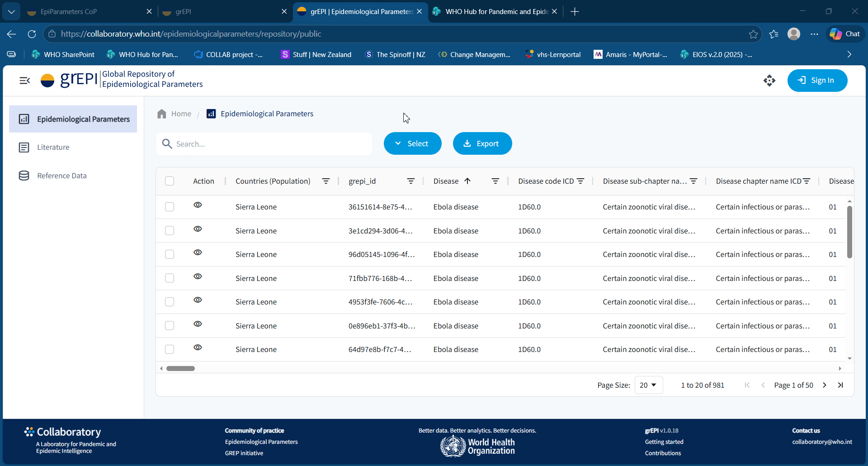The width and height of the screenshot is (868, 466).
Task: Open the WHO SharePoint bookmark
Action: tap(63, 54)
